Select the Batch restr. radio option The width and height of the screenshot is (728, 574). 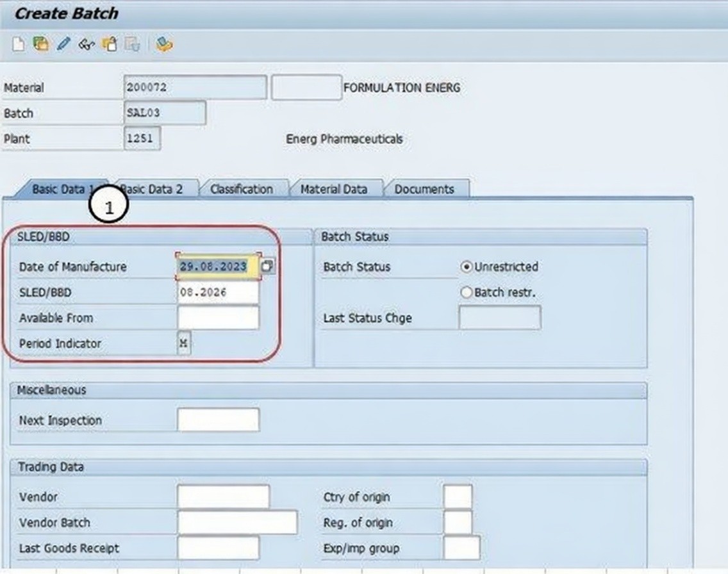(x=467, y=292)
